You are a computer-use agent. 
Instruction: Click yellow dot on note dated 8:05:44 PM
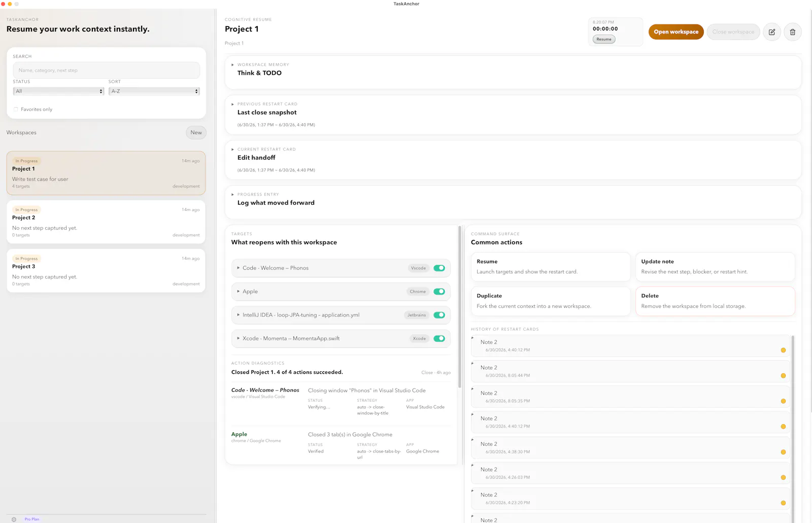783,376
